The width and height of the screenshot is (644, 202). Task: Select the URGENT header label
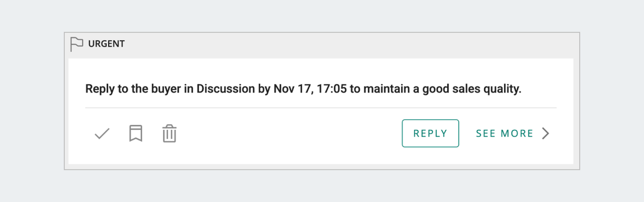click(x=106, y=44)
